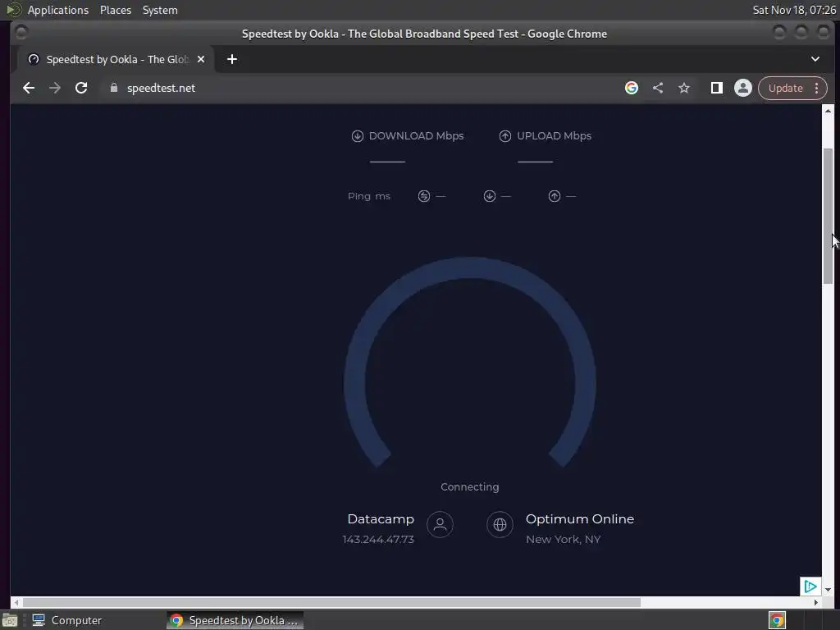Click the horizontal scrollbar thumb
This screenshot has width=840, height=630.
coord(331,602)
